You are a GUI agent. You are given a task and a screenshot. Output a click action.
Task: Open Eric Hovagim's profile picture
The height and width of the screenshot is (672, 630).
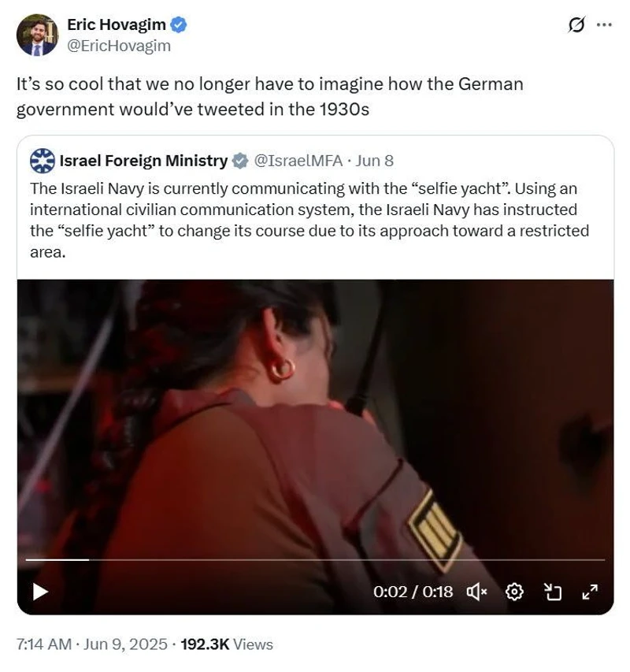click(x=37, y=35)
